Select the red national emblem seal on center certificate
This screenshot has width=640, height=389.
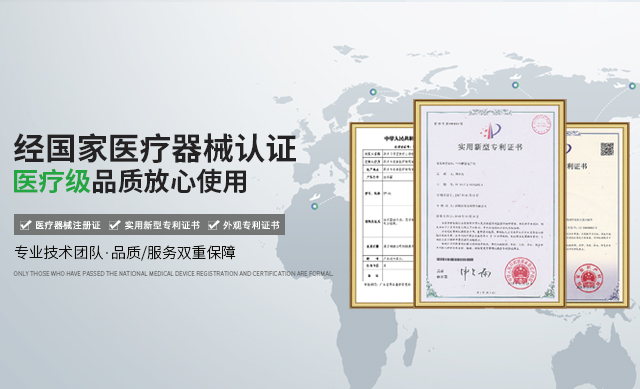[520, 273]
